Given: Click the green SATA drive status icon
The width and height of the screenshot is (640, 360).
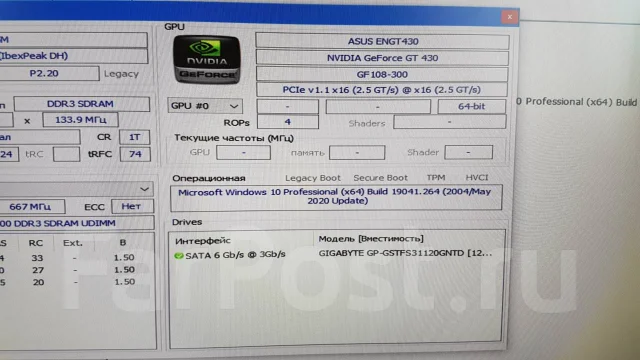Looking at the screenshot, I should tap(178, 256).
